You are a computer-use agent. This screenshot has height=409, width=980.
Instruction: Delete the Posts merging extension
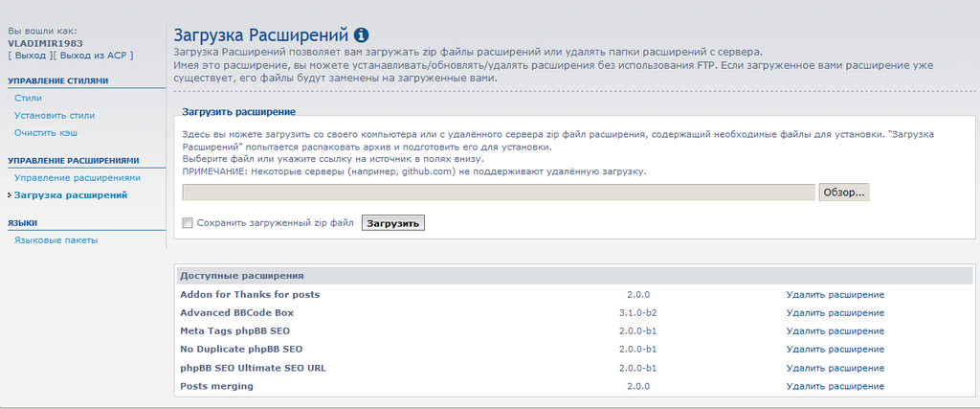[x=835, y=386]
